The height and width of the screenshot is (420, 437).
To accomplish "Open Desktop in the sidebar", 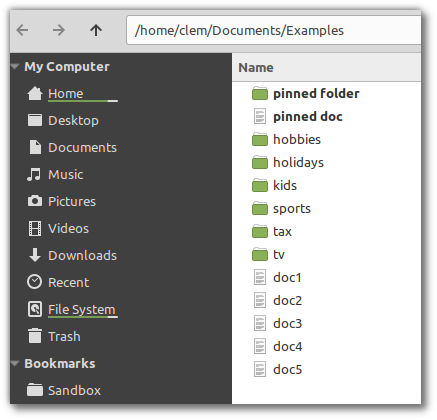I will [x=73, y=121].
